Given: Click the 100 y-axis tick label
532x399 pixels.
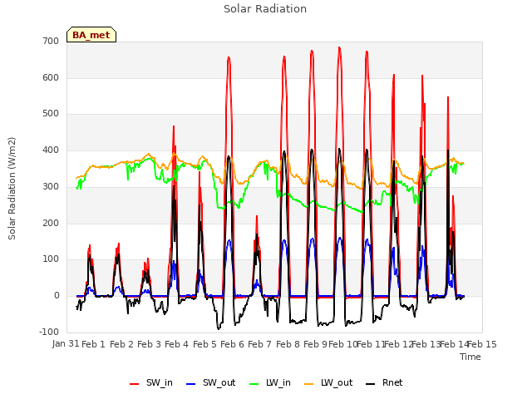Looking at the screenshot, I should pyautogui.click(x=51, y=259).
